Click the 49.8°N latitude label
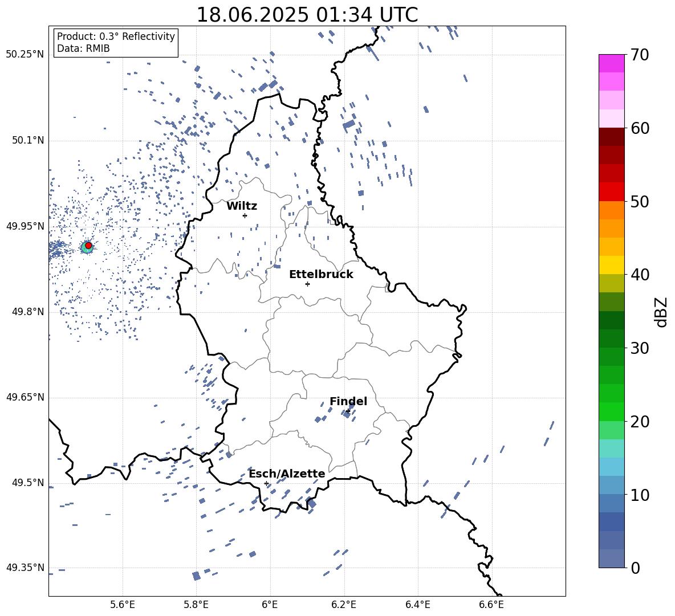 28,312
